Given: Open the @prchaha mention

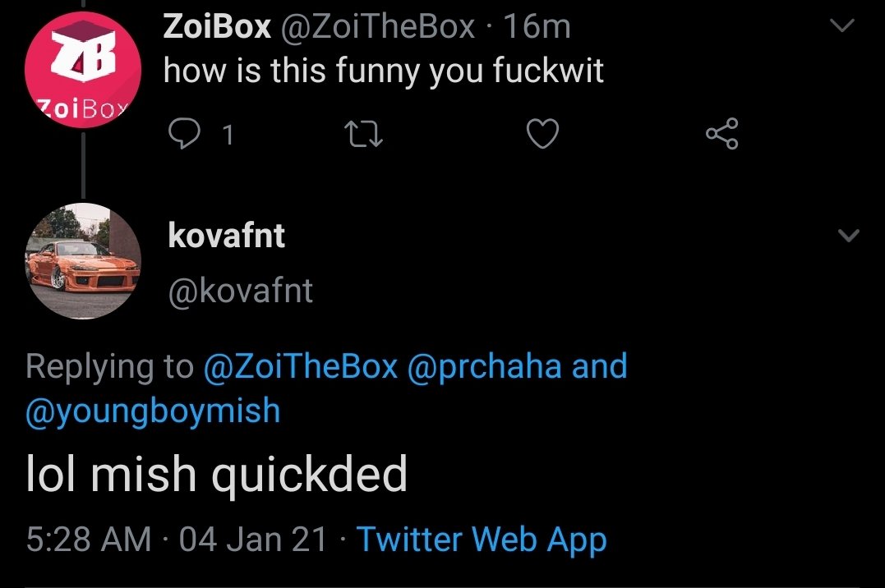Looking at the screenshot, I should click(485, 366).
